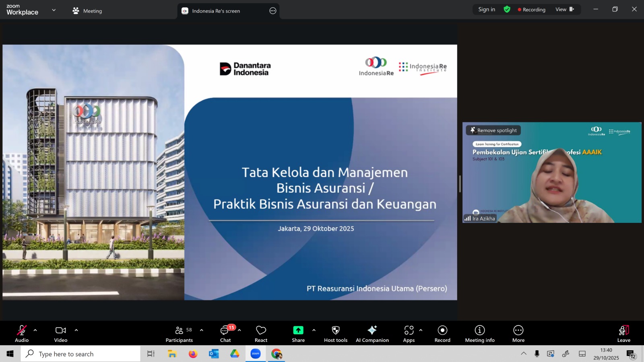Viewport: 644px width, 362px height.
Task: Expand the audio options arrow
Action: [35, 330]
